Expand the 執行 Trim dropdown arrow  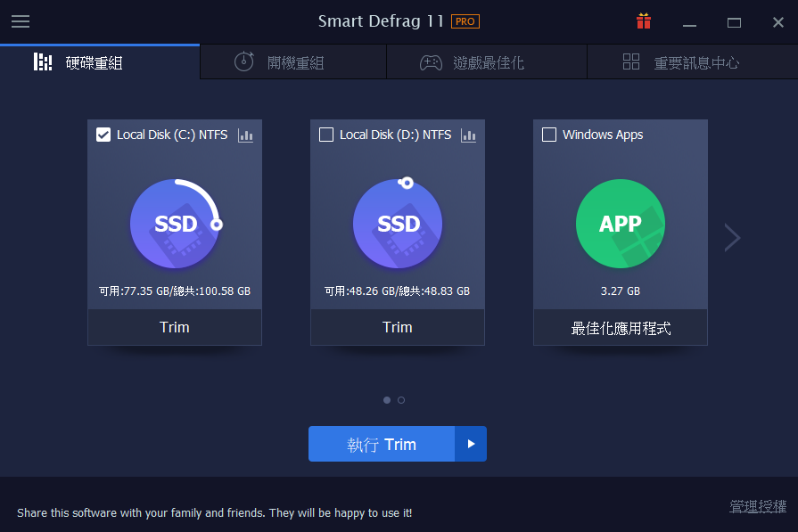coord(471,444)
